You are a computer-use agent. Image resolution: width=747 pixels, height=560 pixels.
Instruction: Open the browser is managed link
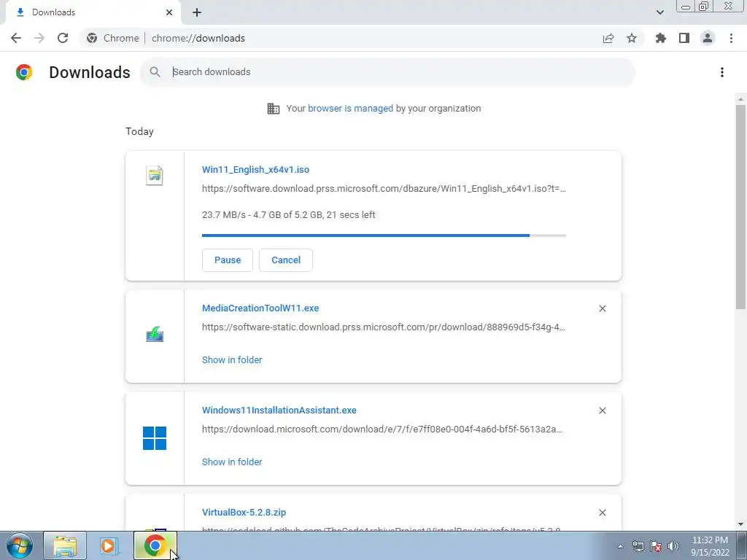coord(350,109)
